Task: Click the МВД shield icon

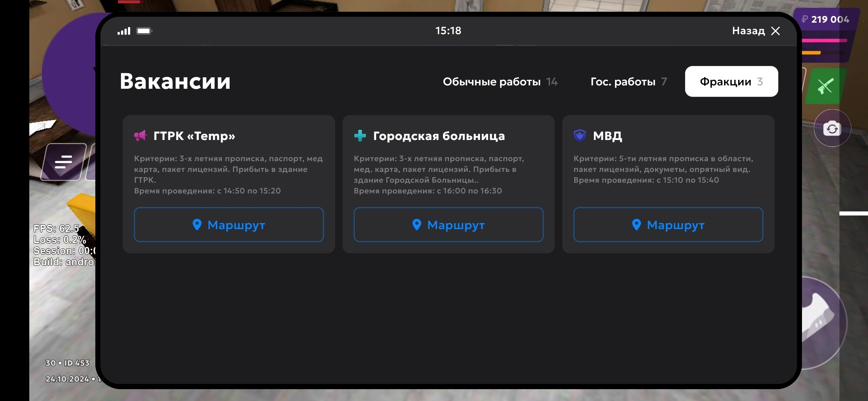Action: pos(580,136)
